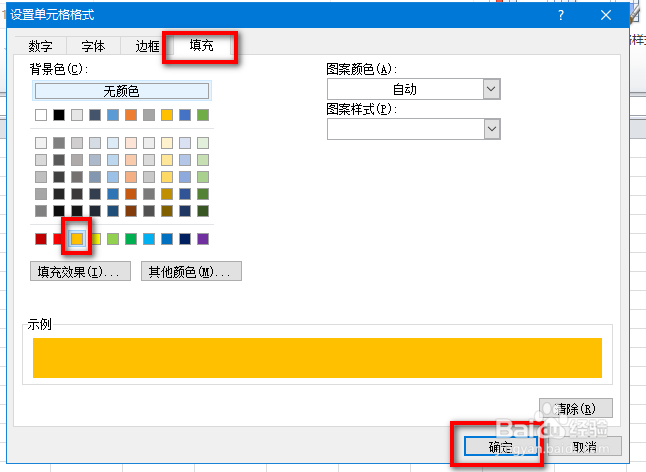Select the 填充 tab
The height and width of the screenshot is (472, 646).
click(201, 45)
